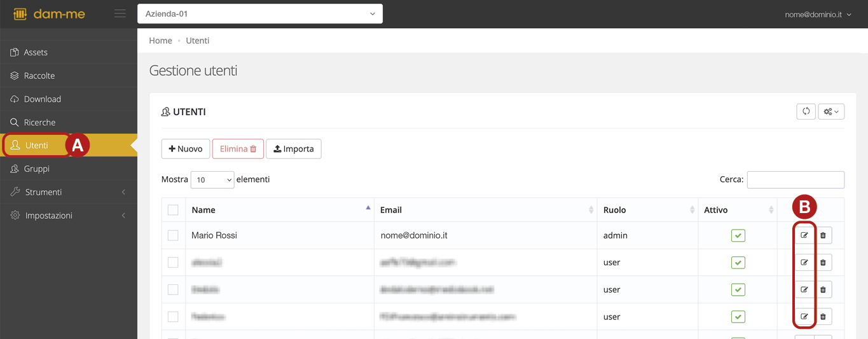Edit the third user row
This screenshot has height=339, width=868.
click(804, 289)
